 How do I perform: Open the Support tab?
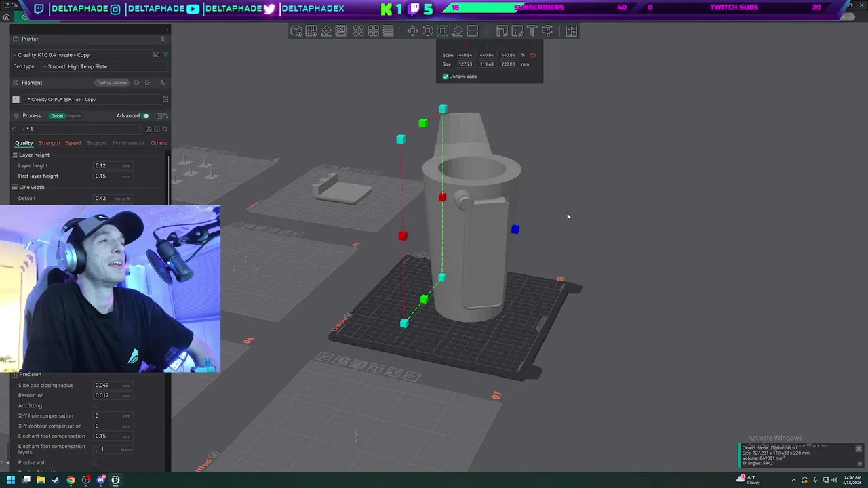96,143
